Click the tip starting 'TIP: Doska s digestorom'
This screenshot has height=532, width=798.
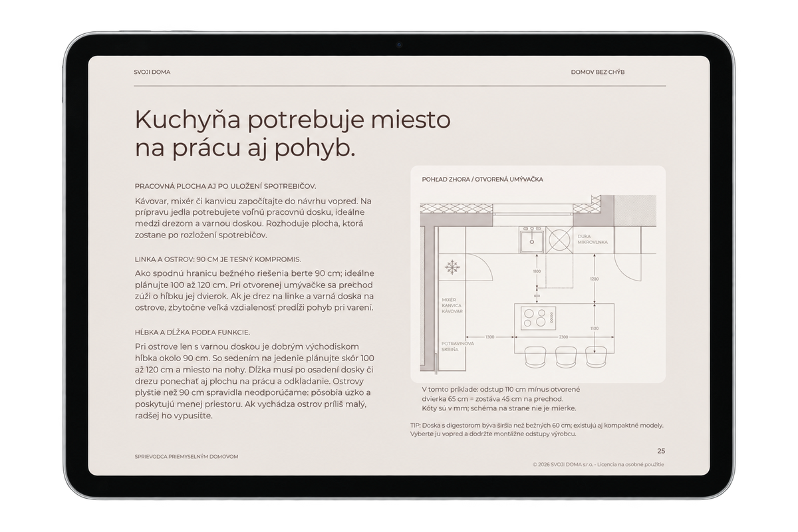click(537, 430)
